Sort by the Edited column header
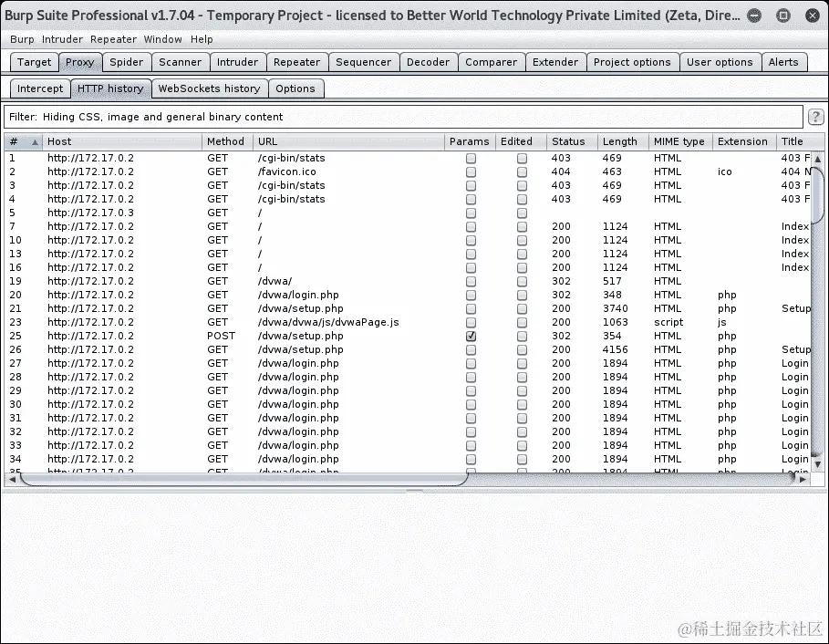 [522, 141]
